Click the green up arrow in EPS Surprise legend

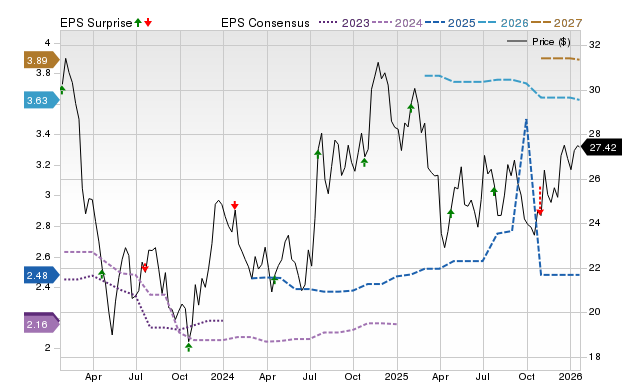coord(138,23)
